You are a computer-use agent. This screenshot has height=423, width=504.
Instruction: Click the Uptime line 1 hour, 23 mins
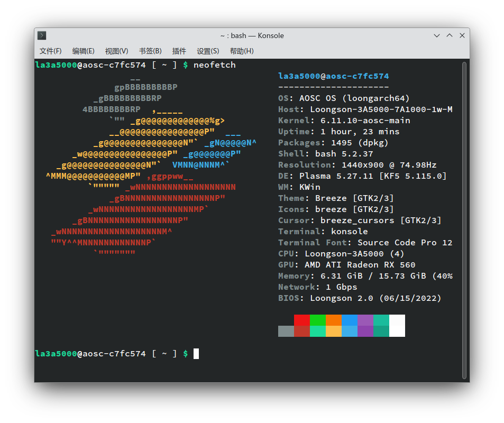pos(339,132)
